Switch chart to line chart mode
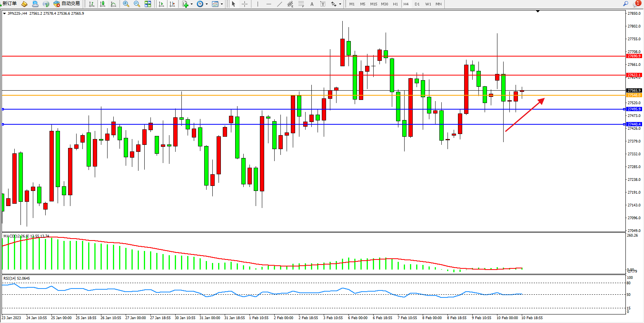Viewport: 644px width, 323px height. tap(113, 4)
